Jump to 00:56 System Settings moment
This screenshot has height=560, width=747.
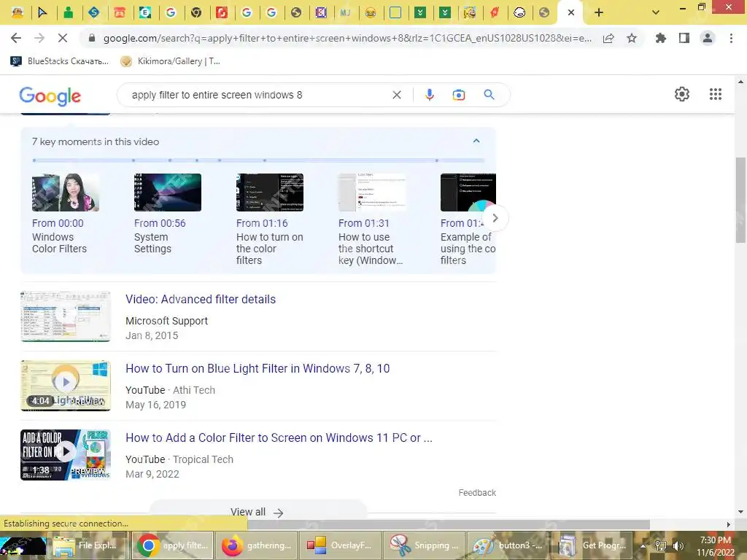tap(167, 214)
